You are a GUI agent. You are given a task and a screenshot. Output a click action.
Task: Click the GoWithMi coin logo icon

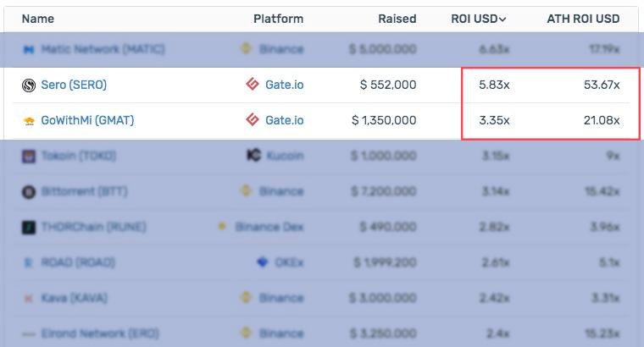29,120
